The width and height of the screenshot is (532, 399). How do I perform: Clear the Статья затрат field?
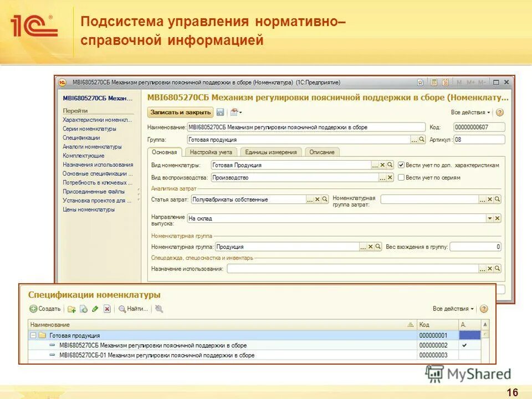pos(317,199)
